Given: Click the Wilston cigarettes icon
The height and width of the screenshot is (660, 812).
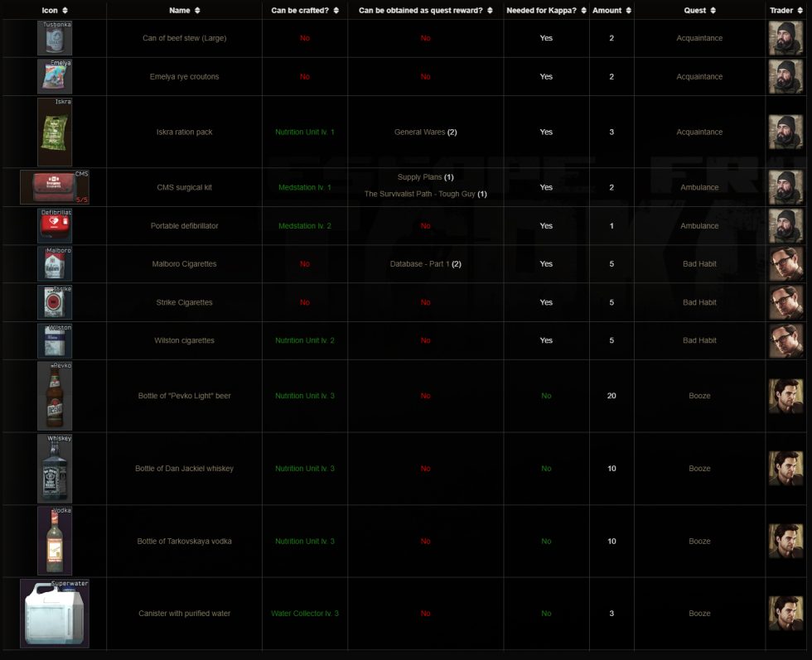Looking at the screenshot, I should [x=54, y=340].
